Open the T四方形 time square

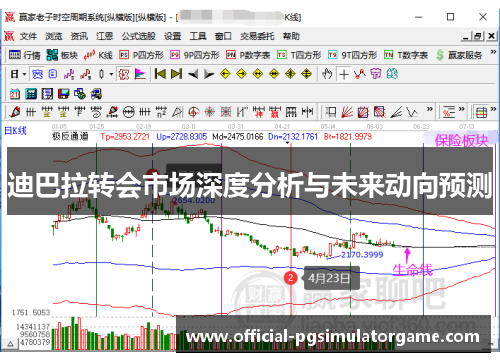click(x=299, y=55)
